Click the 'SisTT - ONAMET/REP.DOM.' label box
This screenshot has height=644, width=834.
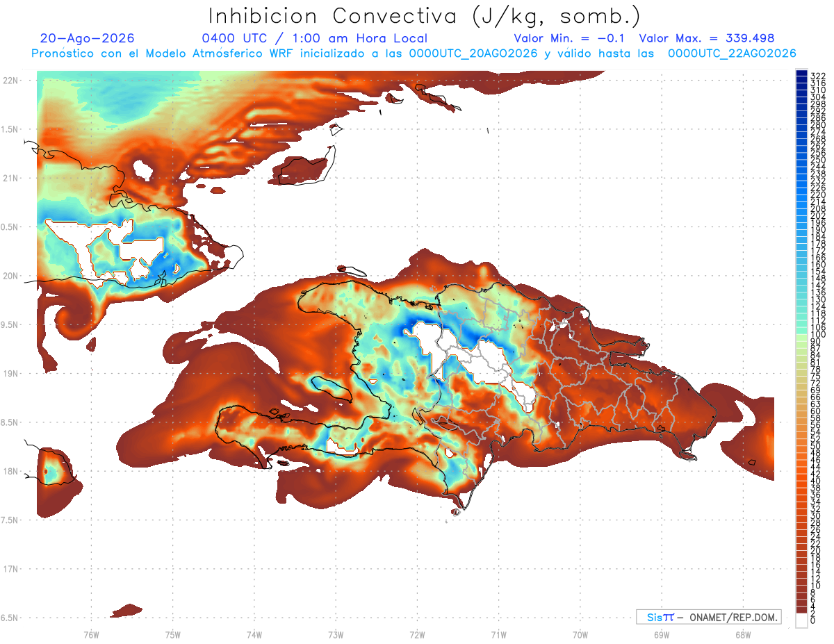coord(709,617)
